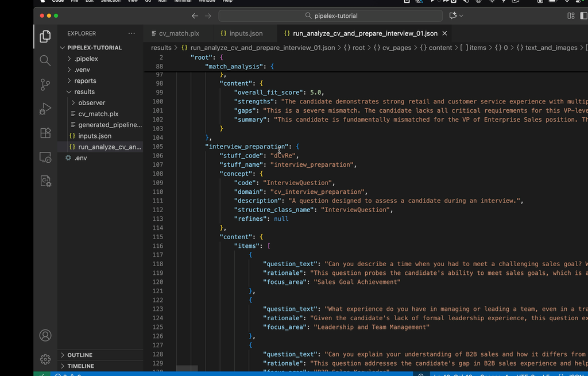Click the Explorer more actions ellipsis
Image resolution: width=588 pixels, height=376 pixels.
[x=131, y=33]
